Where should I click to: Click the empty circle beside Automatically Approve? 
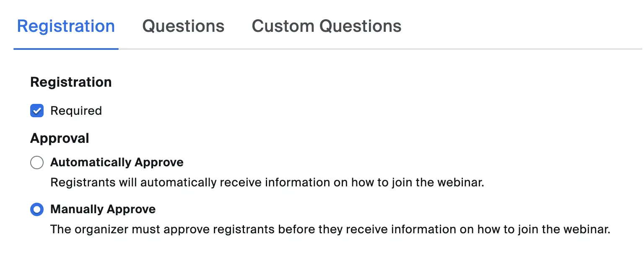click(x=37, y=163)
